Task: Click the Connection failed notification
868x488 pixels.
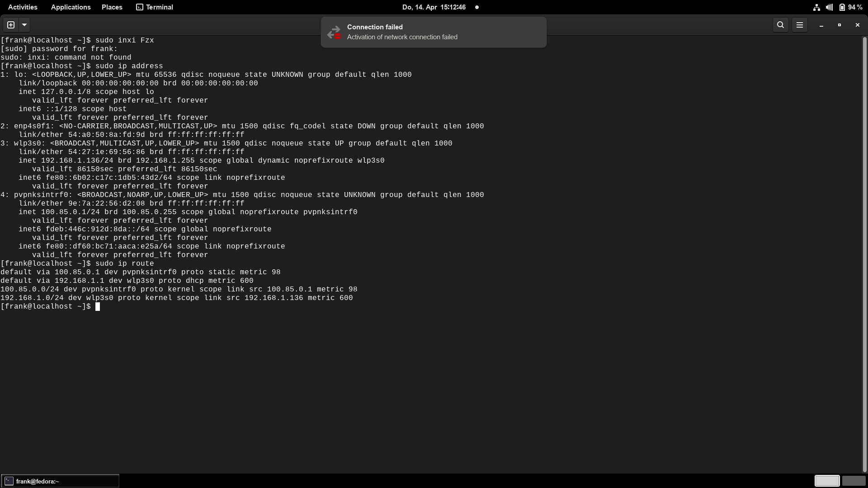Action: (x=433, y=32)
